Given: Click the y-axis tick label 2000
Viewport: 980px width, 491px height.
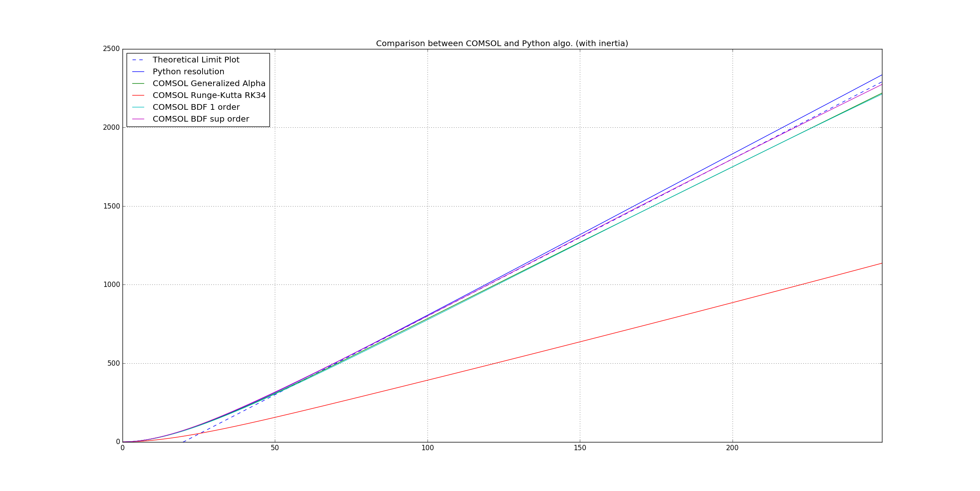Looking at the screenshot, I should (111, 127).
